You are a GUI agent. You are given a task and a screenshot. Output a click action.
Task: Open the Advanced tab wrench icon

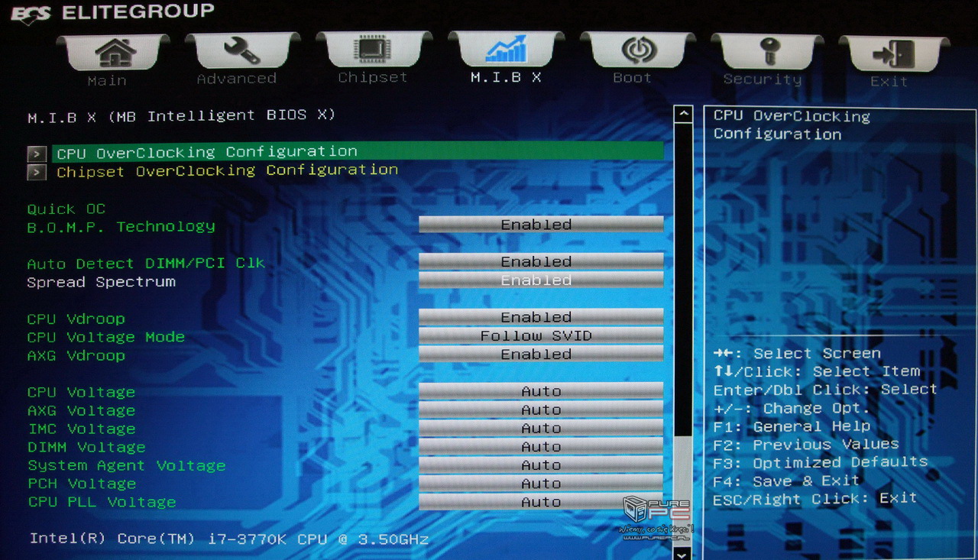tap(241, 51)
